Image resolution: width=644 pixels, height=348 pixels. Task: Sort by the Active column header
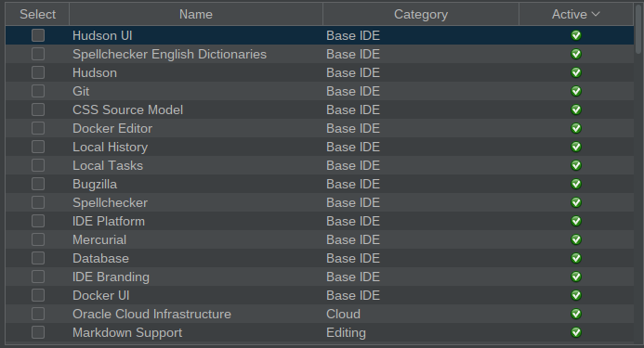pyautogui.click(x=576, y=14)
